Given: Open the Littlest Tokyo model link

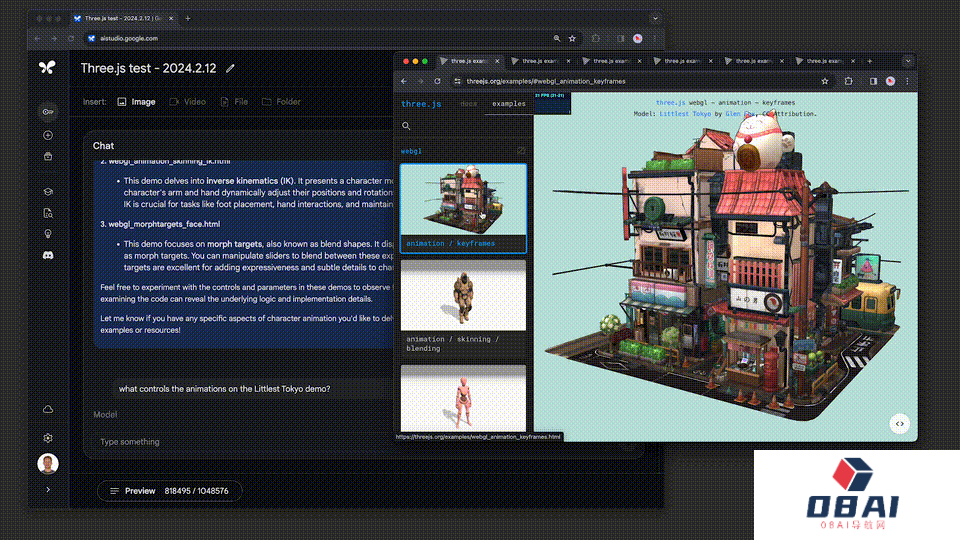Looking at the screenshot, I should click(x=685, y=114).
